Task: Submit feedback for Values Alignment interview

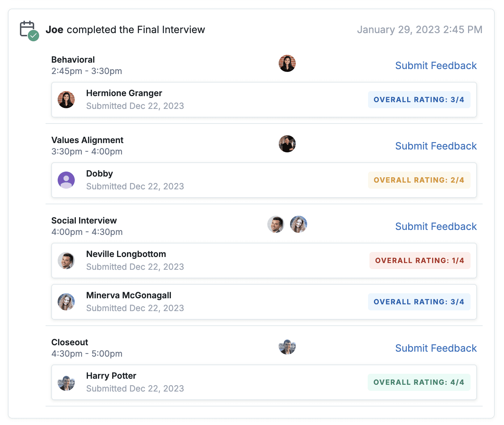Action: pyautogui.click(x=436, y=146)
